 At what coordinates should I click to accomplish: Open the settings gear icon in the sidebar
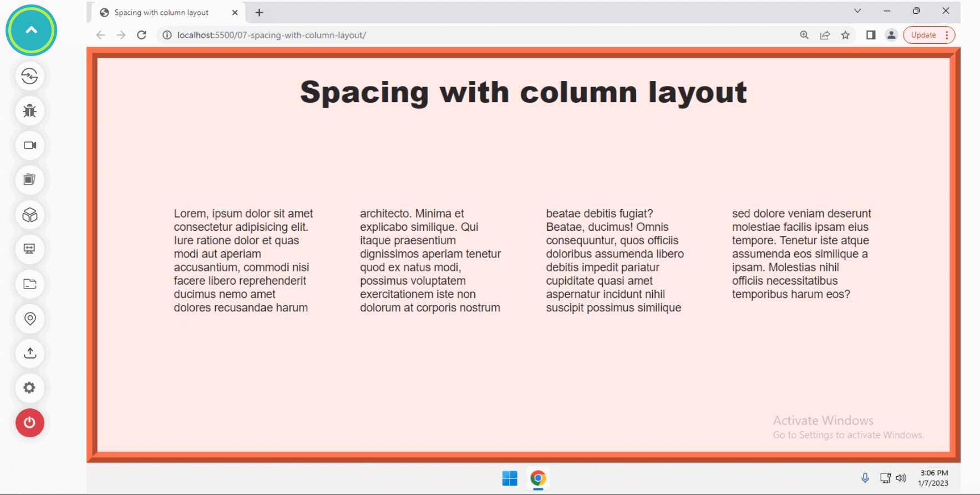[30, 388]
